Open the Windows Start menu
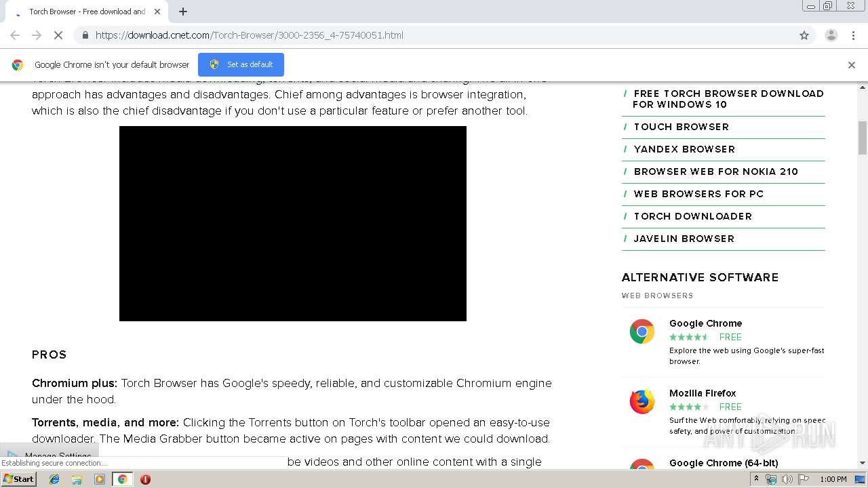This screenshot has height=488, width=868. [x=19, y=479]
